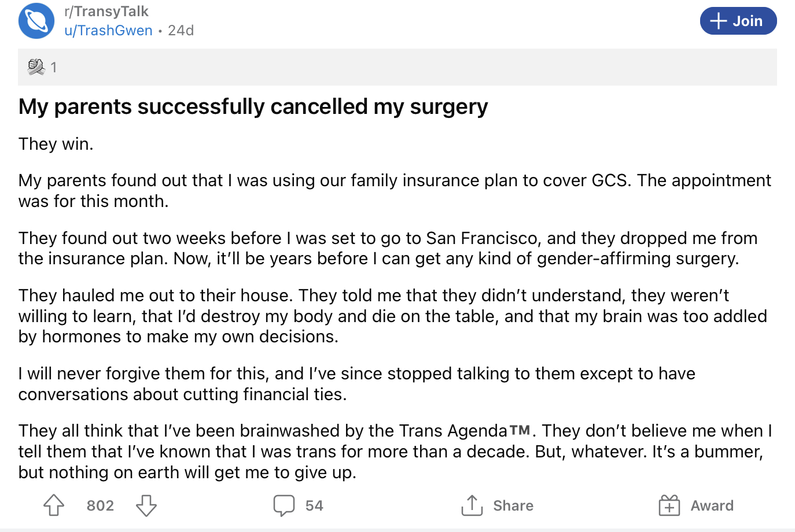The height and width of the screenshot is (532, 795).
Task: Click the gray awards bar
Action: (397, 67)
